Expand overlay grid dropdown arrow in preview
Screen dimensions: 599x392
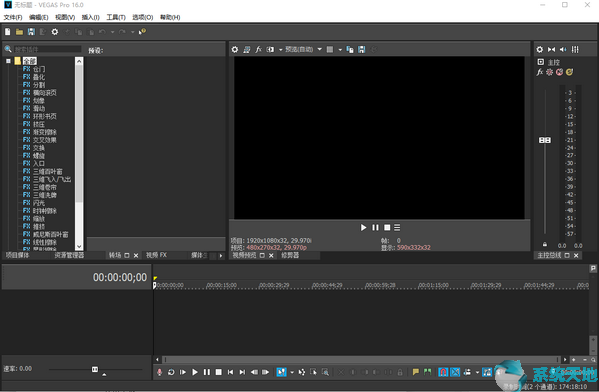pos(340,50)
